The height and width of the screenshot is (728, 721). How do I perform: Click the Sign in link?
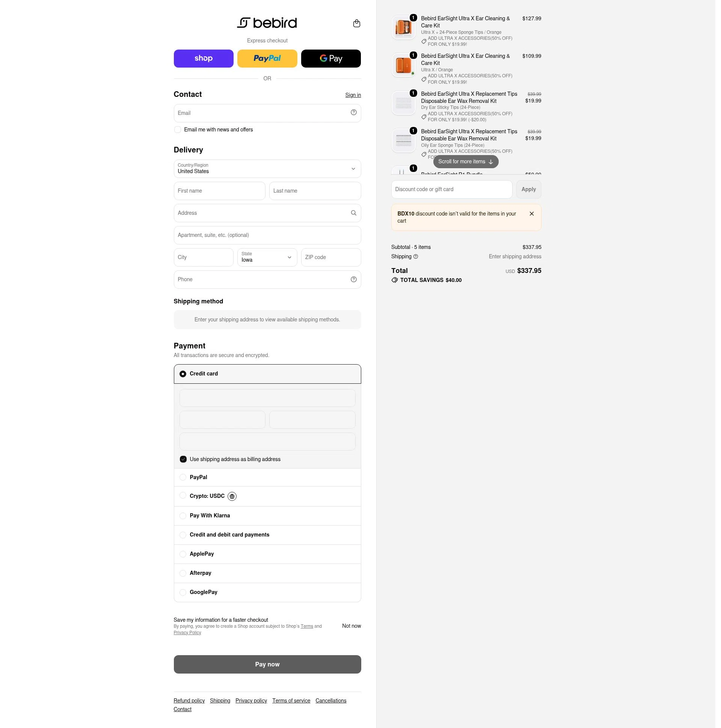click(x=353, y=95)
